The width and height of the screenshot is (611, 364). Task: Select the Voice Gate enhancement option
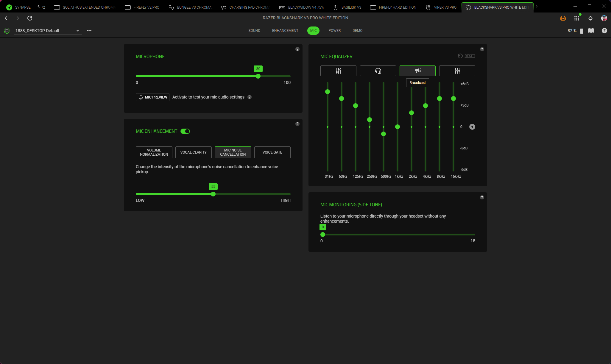point(272,152)
